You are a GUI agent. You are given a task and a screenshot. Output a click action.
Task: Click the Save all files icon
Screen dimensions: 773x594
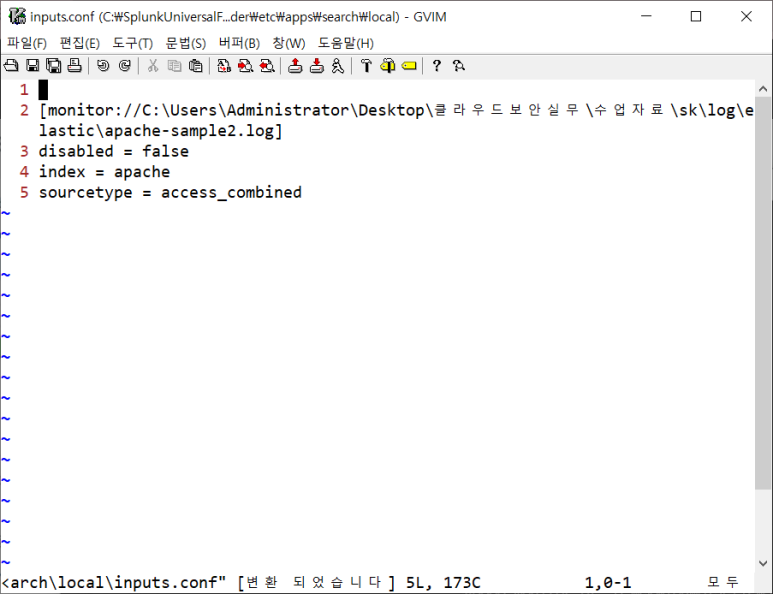click(54, 66)
